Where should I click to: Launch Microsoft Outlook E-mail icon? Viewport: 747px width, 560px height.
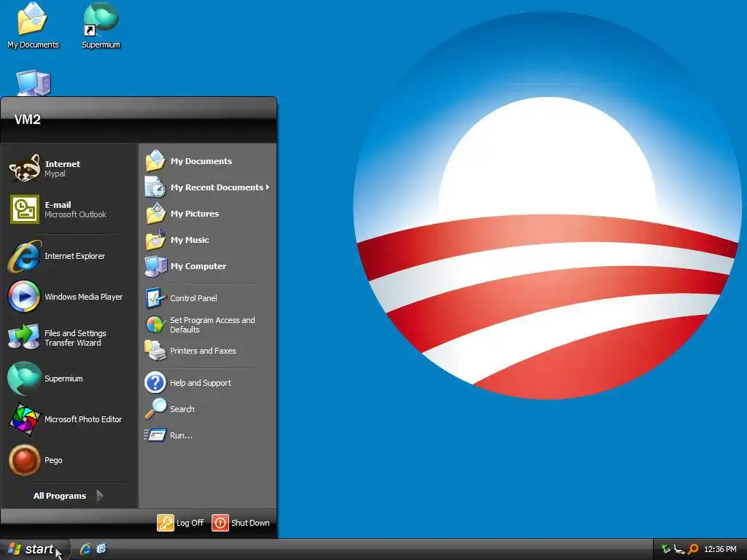click(x=25, y=209)
